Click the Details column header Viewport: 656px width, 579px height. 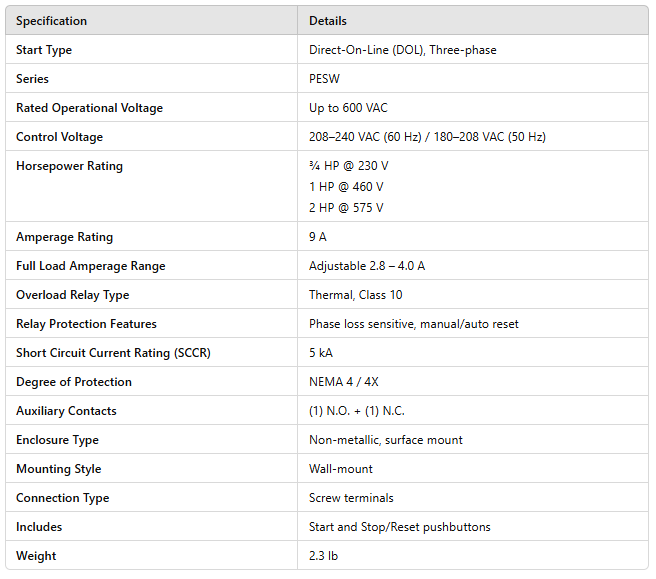coord(328,21)
